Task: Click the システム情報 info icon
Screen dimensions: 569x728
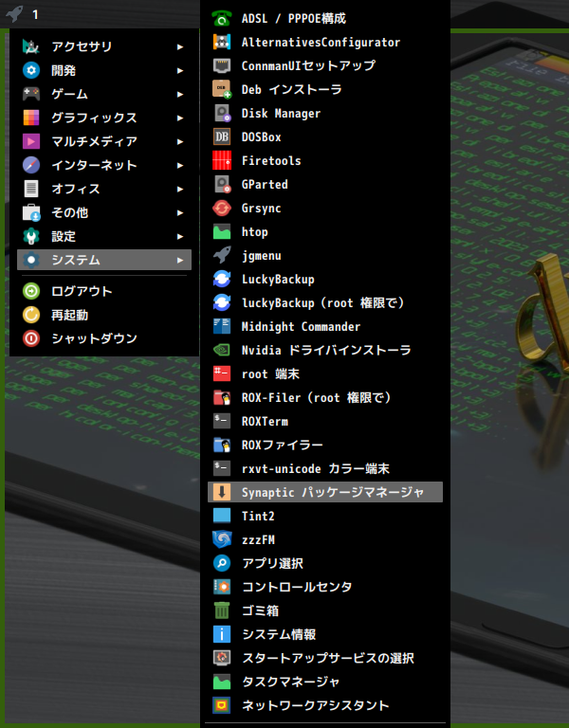Action: 222,634
